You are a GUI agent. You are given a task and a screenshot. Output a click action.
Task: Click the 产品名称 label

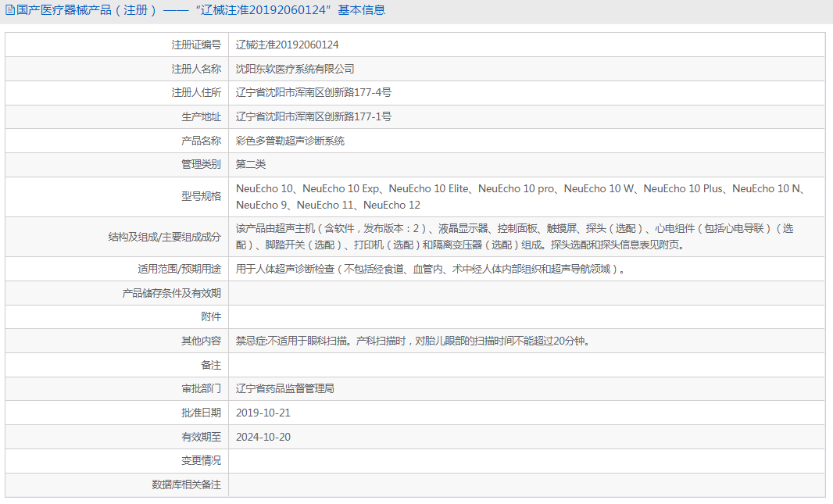click(201, 141)
